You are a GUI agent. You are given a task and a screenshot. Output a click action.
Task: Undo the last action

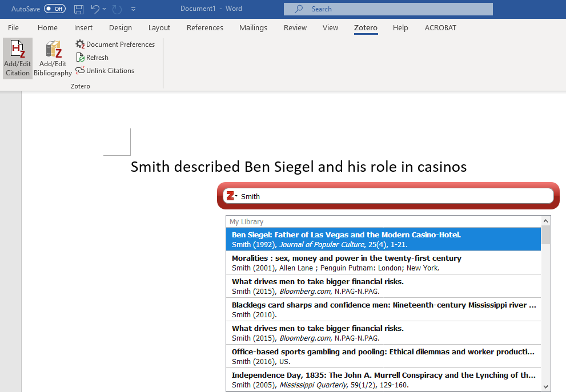[95, 9]
